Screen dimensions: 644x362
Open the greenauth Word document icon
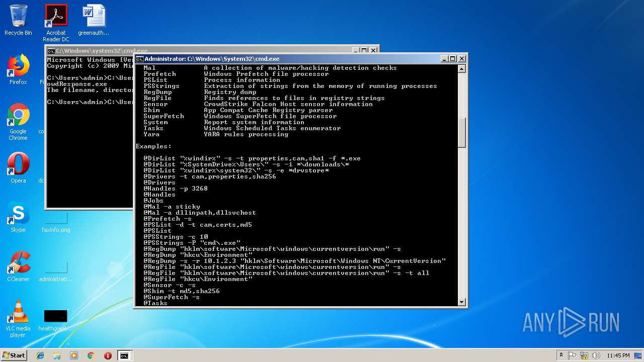tap(94, 20)
